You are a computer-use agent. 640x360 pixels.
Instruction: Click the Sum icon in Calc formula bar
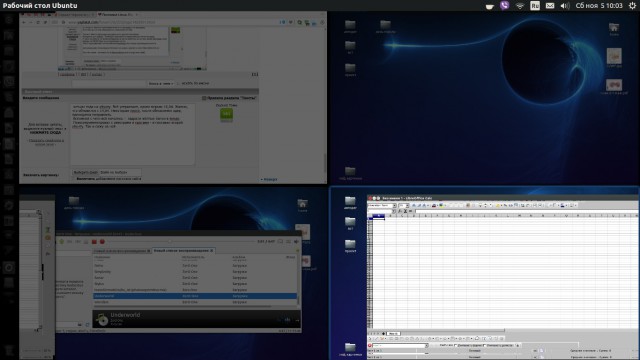coord(405,211)
